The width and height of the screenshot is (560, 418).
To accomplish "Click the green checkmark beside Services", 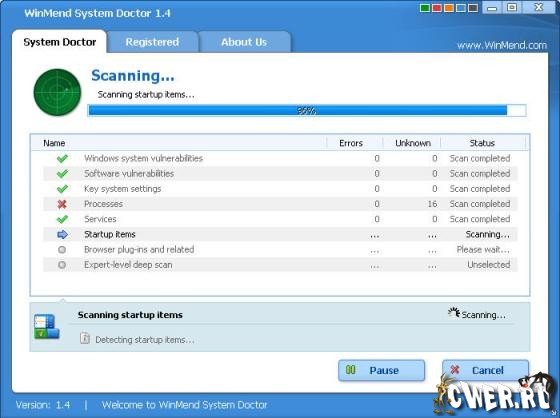I will coord(62,219).
